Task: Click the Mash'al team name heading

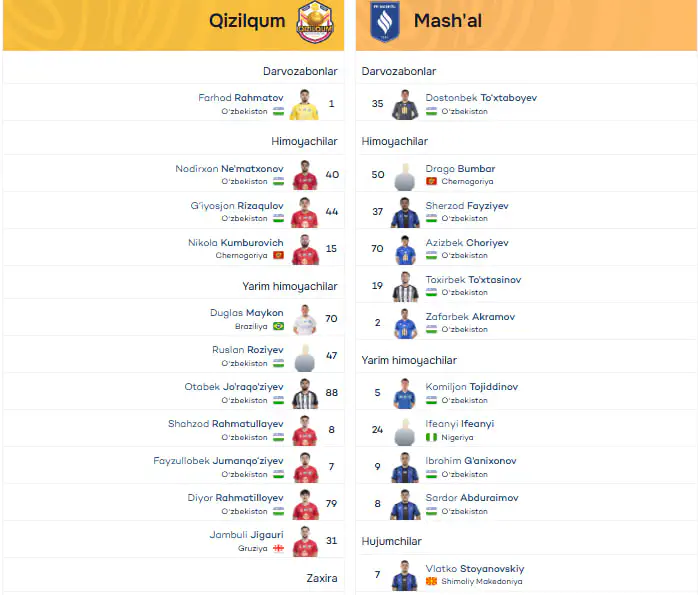Action: tap(448, 20)
